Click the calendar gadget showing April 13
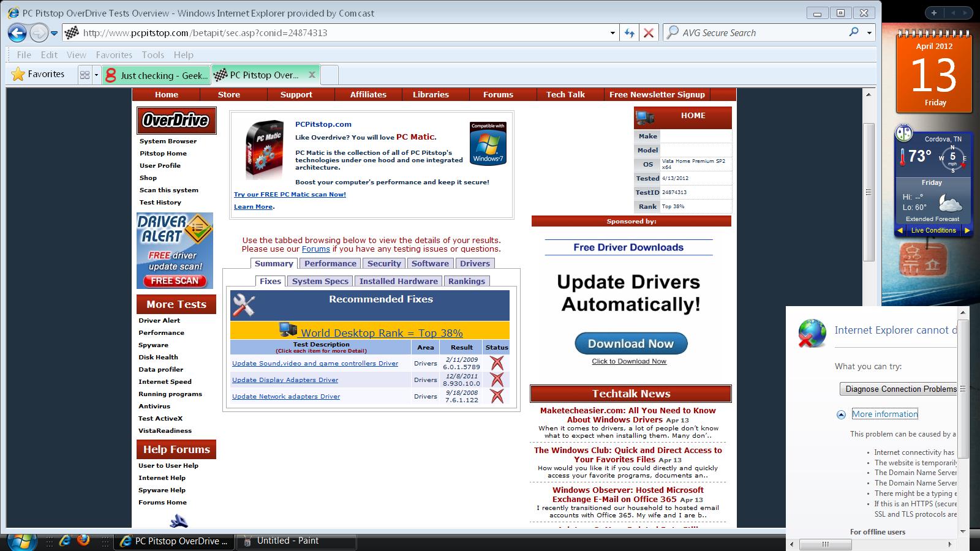This screenshot has height=551, width=980. (934, 72)
